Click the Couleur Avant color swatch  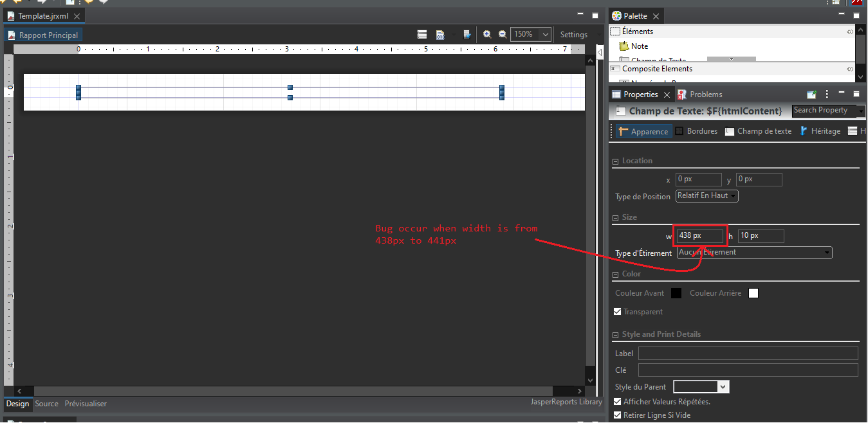pyautogui.click(x=676, y=292)
